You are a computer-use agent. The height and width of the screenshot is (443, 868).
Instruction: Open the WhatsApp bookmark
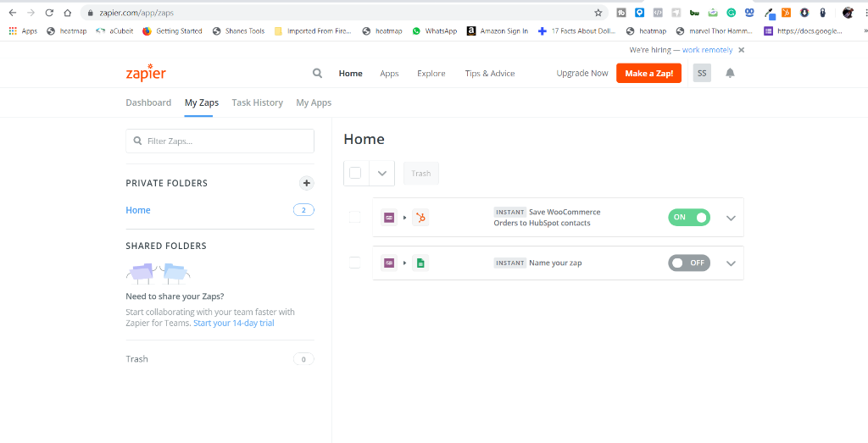435,31
